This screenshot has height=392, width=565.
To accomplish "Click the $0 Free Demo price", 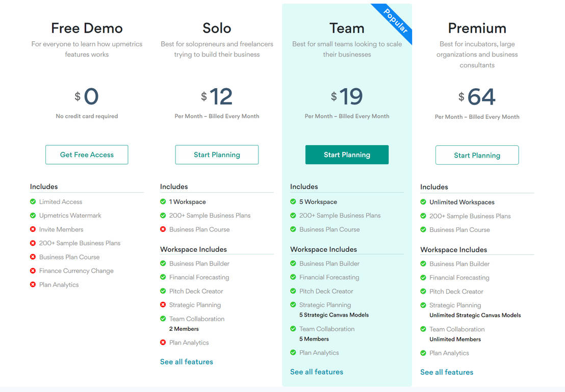I will (x=87, y=96).
